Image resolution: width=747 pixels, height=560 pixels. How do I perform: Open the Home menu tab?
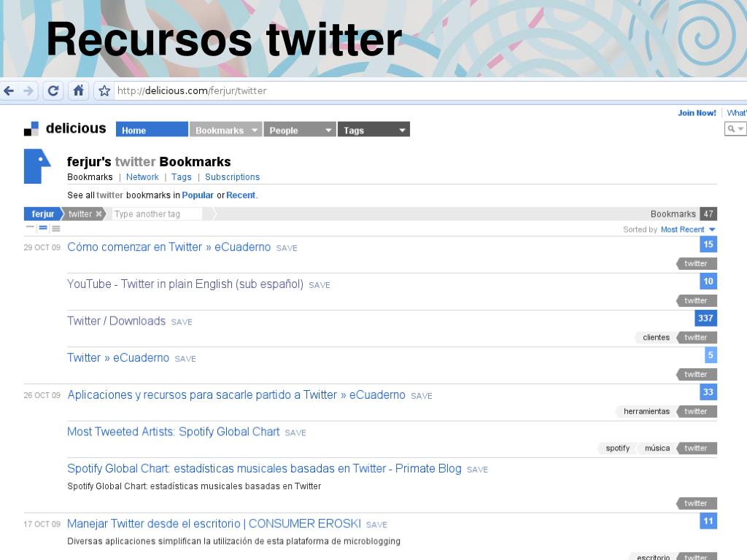152,130
